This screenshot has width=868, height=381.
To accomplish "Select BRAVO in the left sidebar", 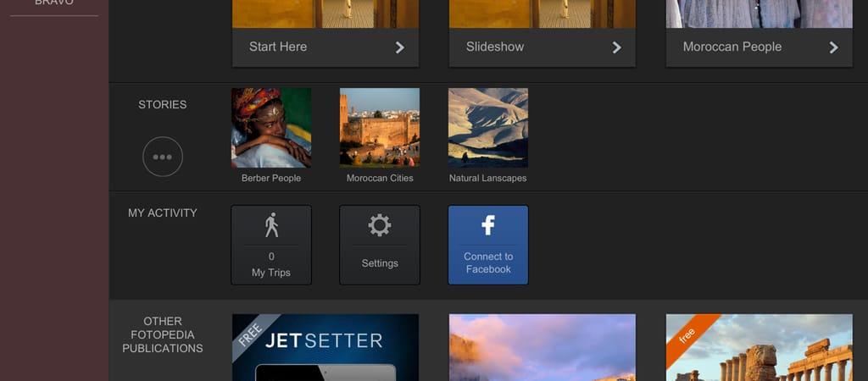I will tap(53, 3).
